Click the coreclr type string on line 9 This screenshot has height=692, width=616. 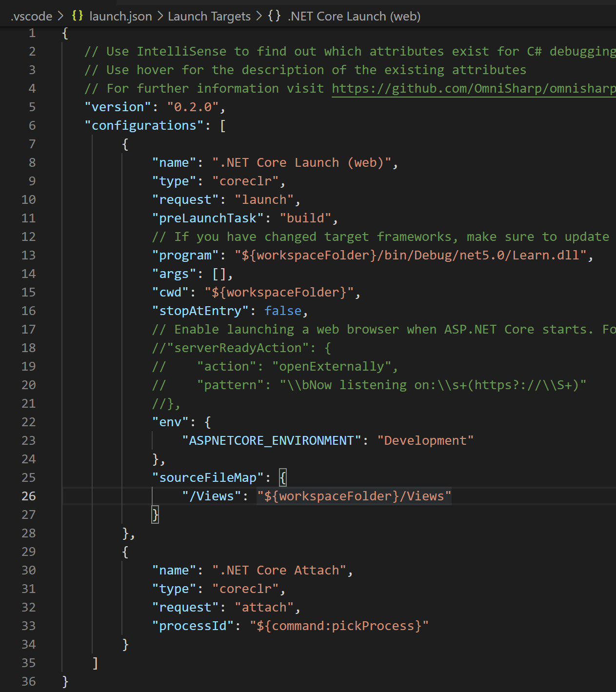pyautogui.click(x=247, y=181)
